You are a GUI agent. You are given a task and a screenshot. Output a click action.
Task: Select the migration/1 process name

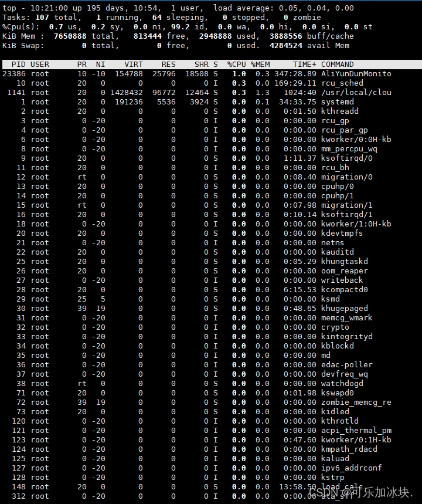(347, 205)
